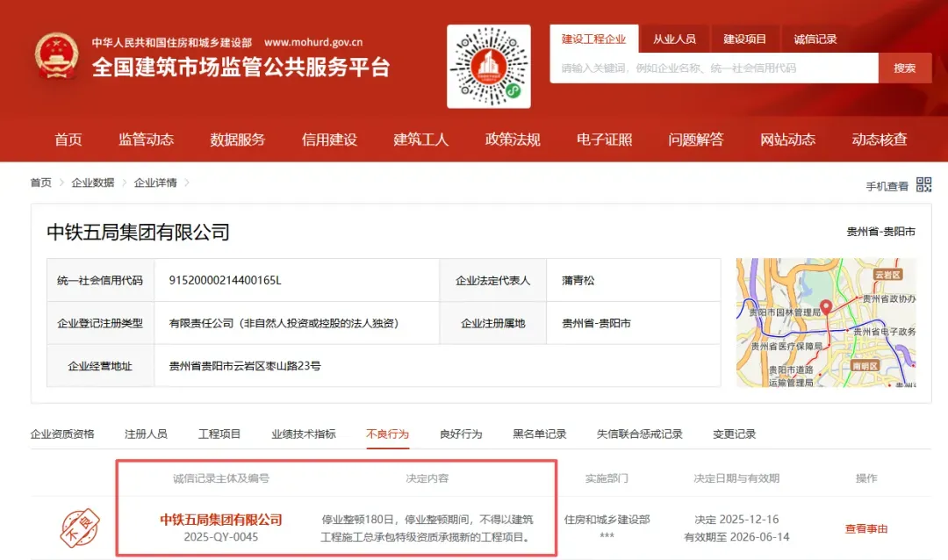Click the 诚信记录主体及编号 column header

(x=221, y=478)
